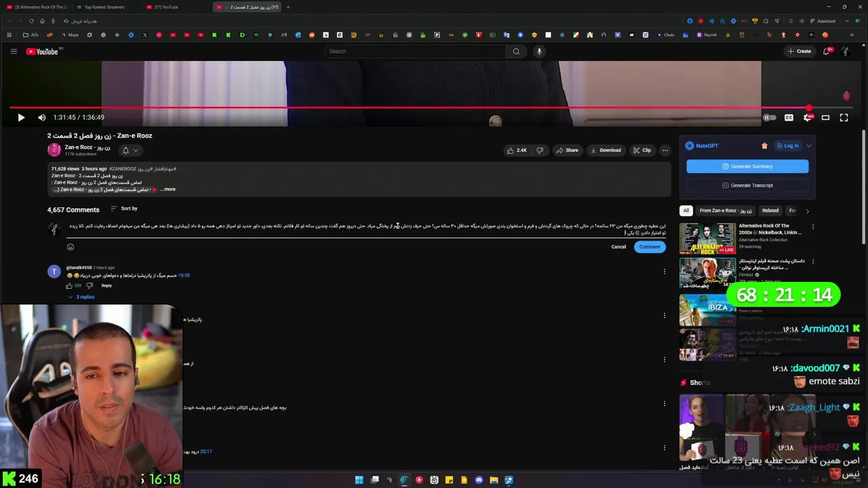This screenshot has width=868, height=488.
Task: Open comments Sort by menu
Action: click(124, 209)
